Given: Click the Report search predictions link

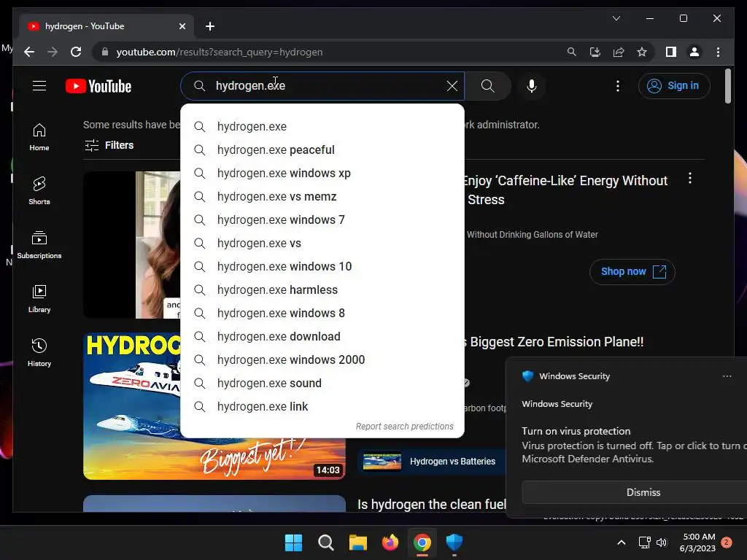Looking at the screenshot, I should tap(404, 426).
